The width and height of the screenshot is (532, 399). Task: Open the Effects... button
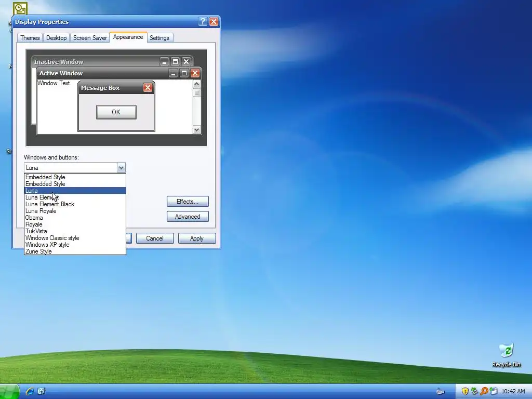[188, 202]
